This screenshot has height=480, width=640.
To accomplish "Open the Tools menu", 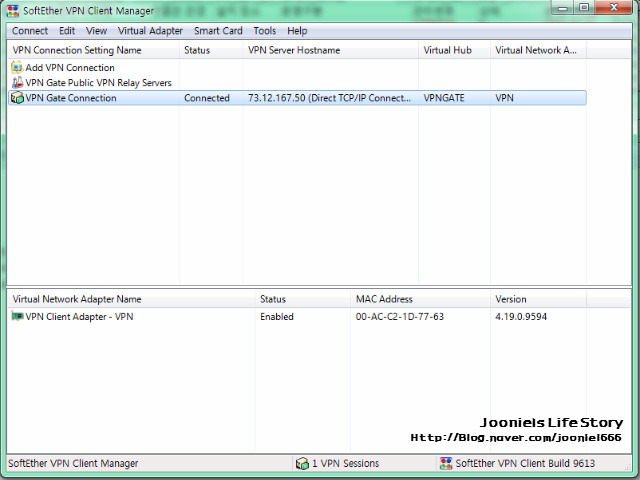I will [264, 31].
